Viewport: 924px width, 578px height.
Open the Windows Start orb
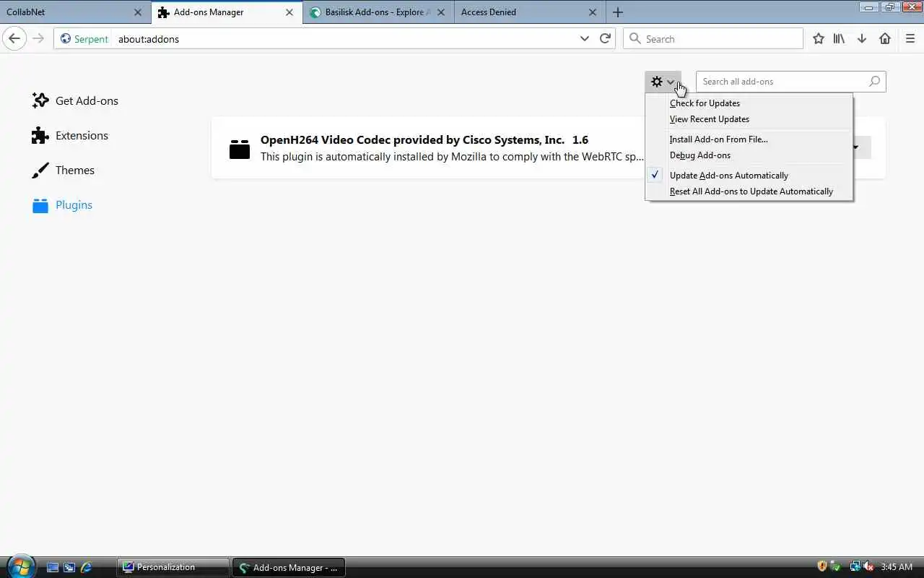click(19, 566)
